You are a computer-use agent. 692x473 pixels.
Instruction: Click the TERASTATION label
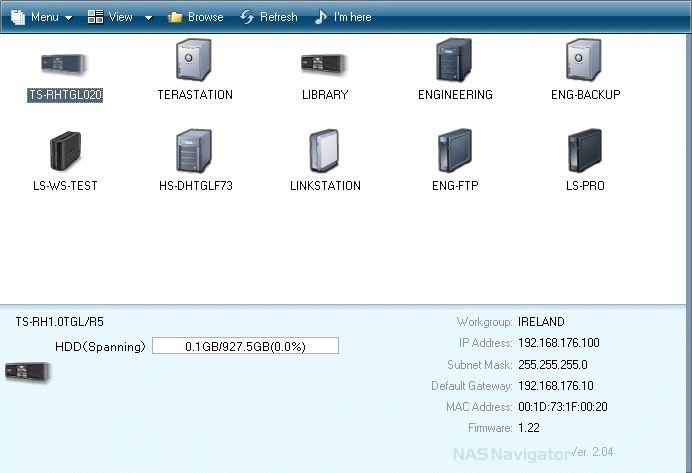[x=195, y=95]
